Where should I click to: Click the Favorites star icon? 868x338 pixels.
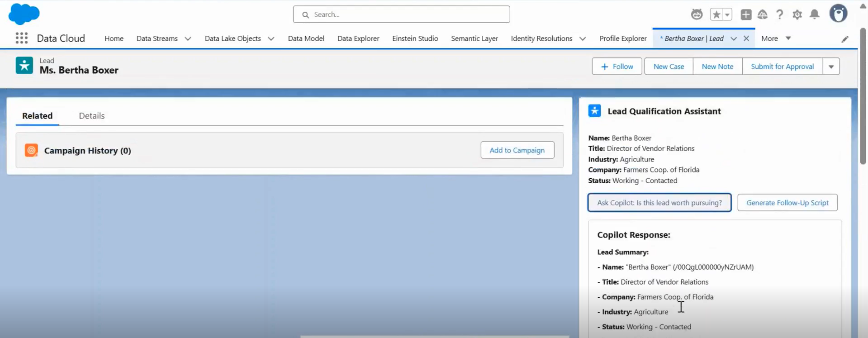(716, 14)
